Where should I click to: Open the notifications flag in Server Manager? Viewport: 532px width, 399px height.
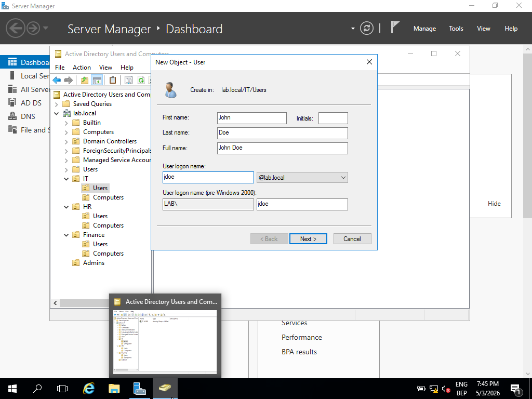[x=395, y=27]
